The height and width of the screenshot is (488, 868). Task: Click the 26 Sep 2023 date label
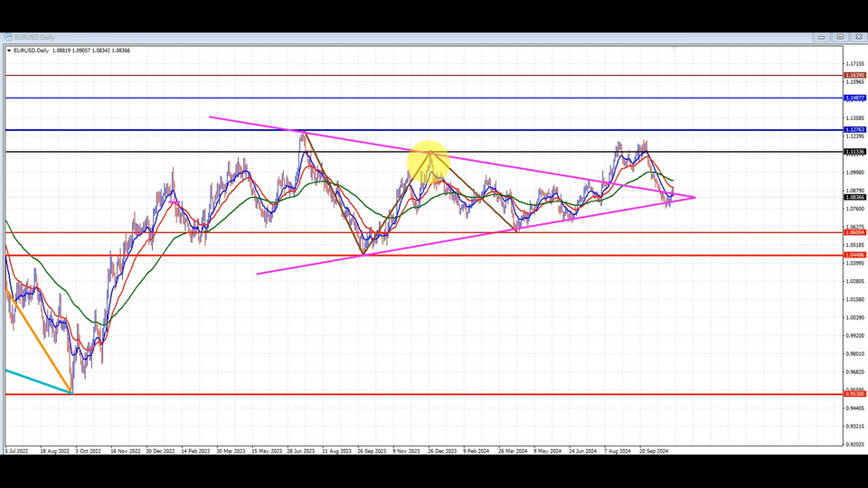tap(372, 451)
